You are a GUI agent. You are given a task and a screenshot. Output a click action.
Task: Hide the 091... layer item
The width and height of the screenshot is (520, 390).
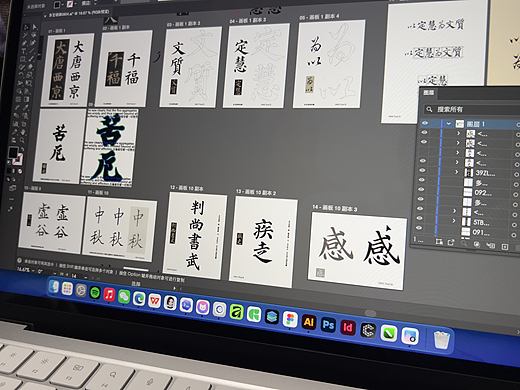click(419, 228)
